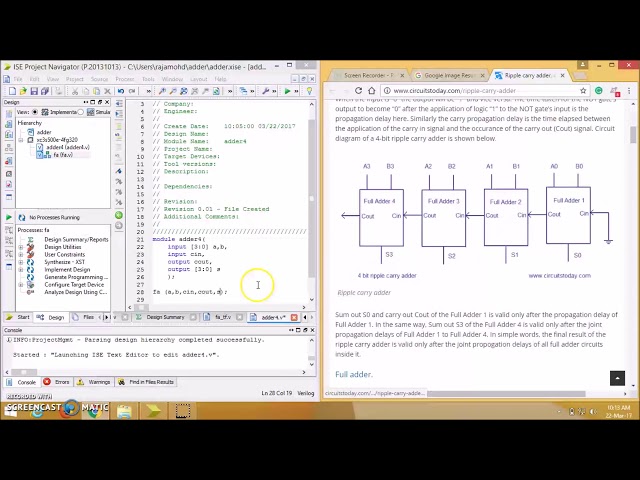Open Find in Files Results tab

[x=146, y=382]
